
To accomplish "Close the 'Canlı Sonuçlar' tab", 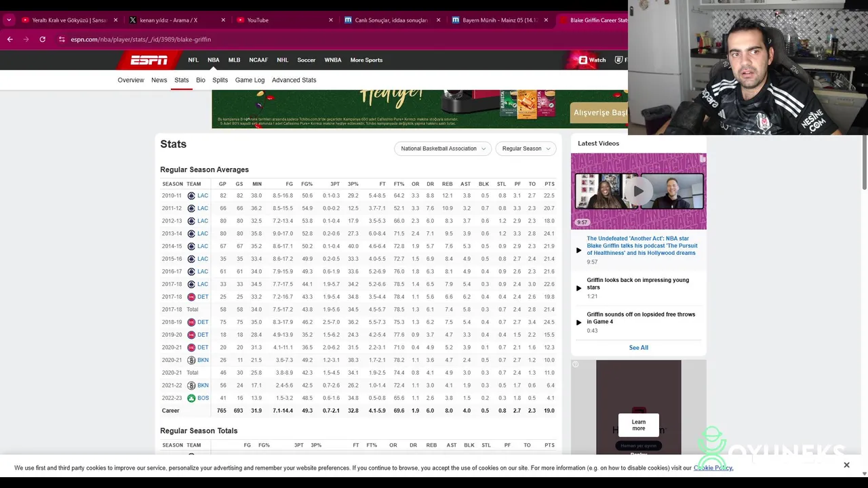I will (438, 20).
